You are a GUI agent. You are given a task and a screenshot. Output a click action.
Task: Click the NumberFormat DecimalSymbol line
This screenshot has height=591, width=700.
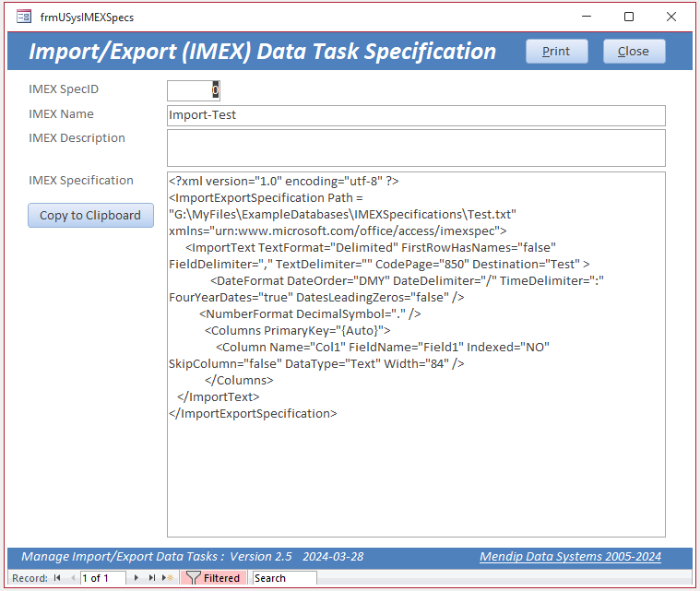(310, 313)
